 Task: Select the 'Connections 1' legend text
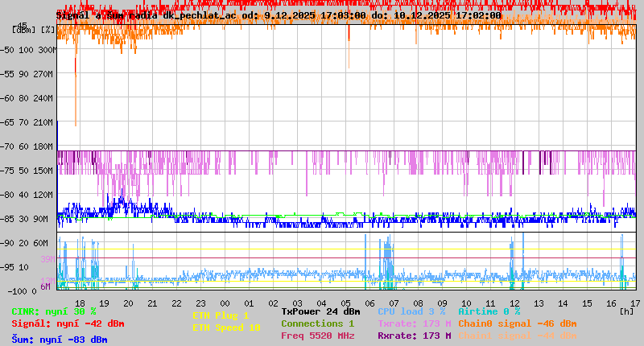[x=317, y=323]
